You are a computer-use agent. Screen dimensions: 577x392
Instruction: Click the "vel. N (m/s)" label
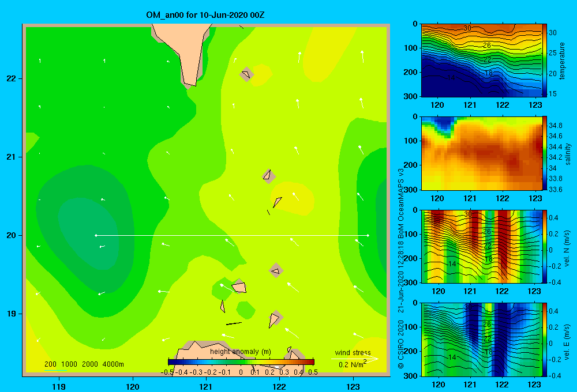pos(567,248)
